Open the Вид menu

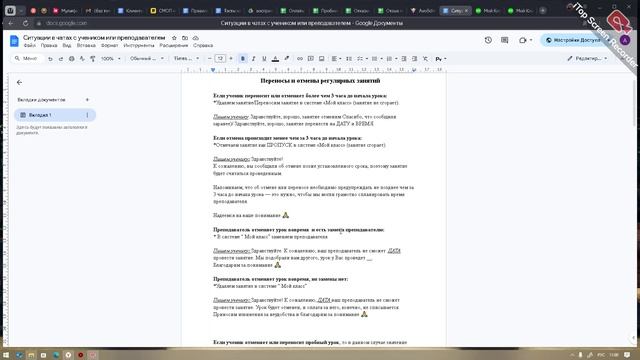point(67,46)
